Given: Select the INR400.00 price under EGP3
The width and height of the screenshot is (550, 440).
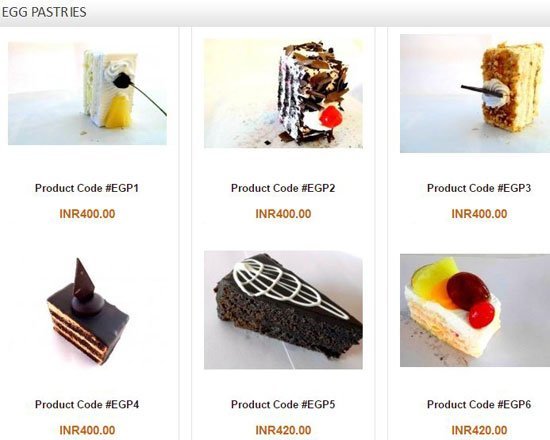Looking at the screenshot, I should point(479,214).
